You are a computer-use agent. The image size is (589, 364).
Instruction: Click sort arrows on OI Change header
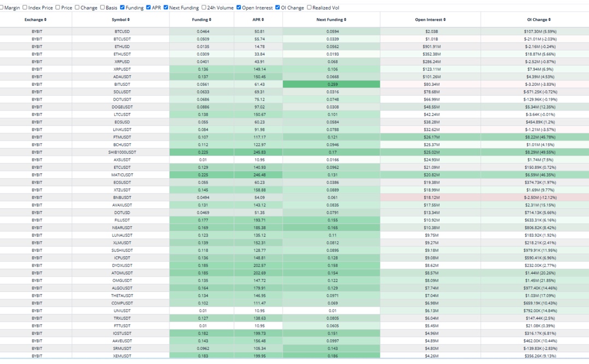coord(550,20)
